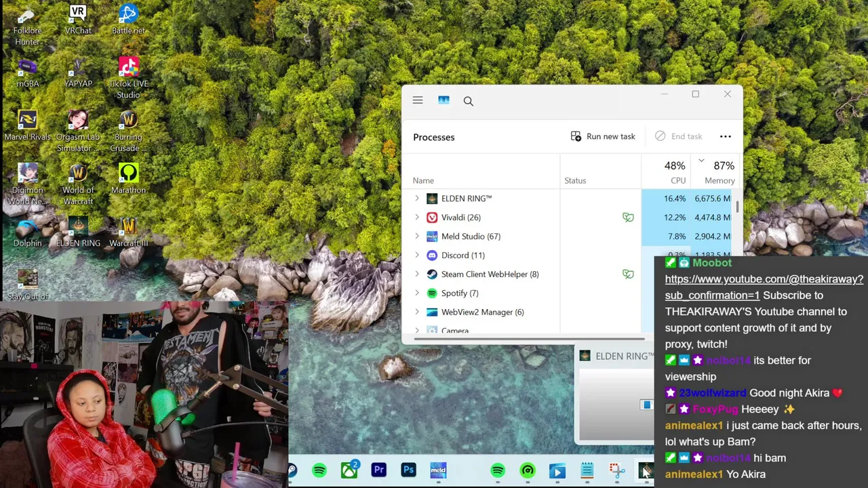
Task: Expand the WebView2 Manager (6) group
Action: pyautogui.click(x=416, y=312)
